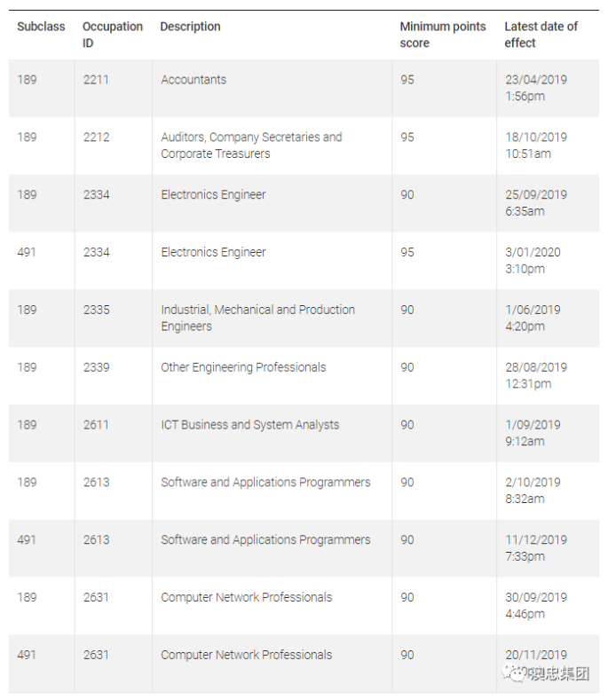The height and width of the screenshot is (700, 608).
Task: Click the Latest date of effect header
Action: (541, 35)
